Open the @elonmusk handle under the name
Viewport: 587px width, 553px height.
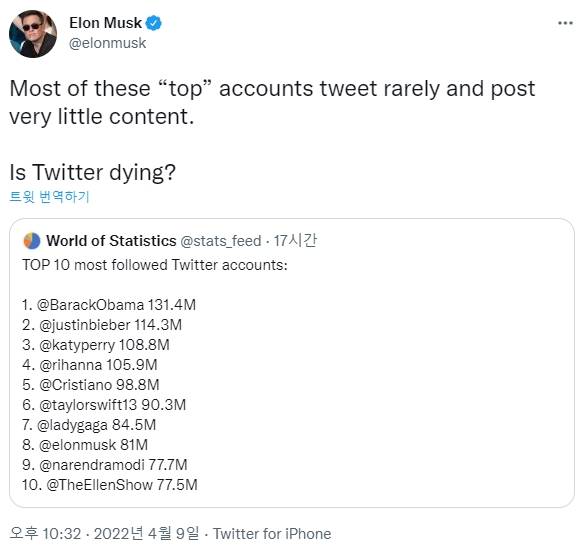pos(107,43)
